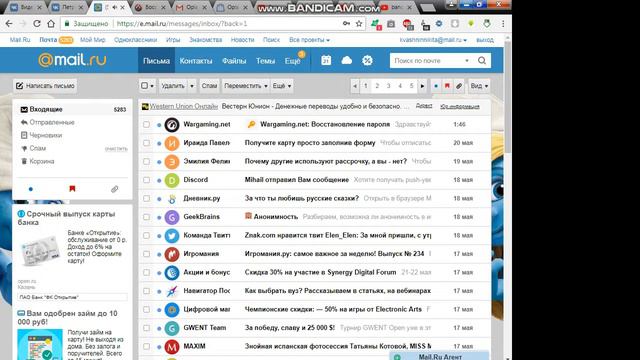Go to next page of letters
Viewport: 640px width, 360px height.
[422, 86]
